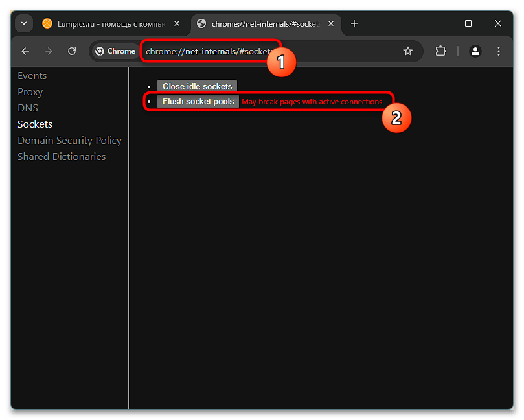Click the 'May break pages with active connections' warning text
Image resolution: width=524 pixels, height=420 pixels.
pos(312,102)
